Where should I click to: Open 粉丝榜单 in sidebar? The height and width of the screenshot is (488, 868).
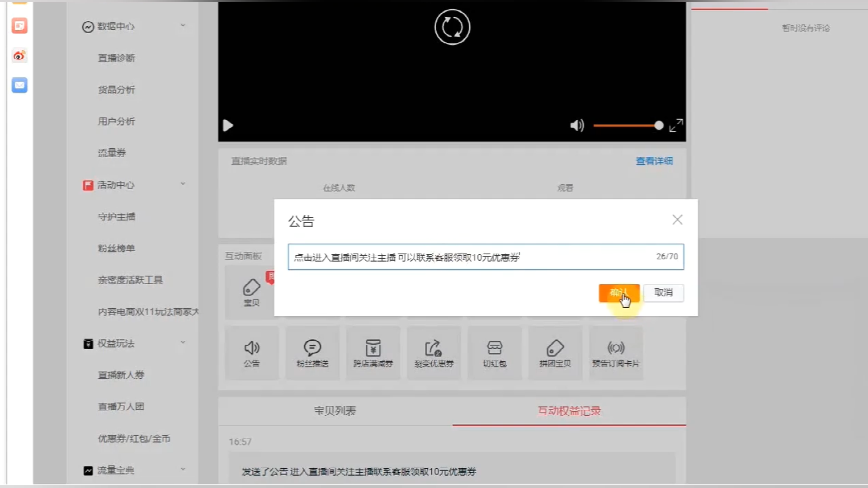pyautogui.click(x=116, y=248)
